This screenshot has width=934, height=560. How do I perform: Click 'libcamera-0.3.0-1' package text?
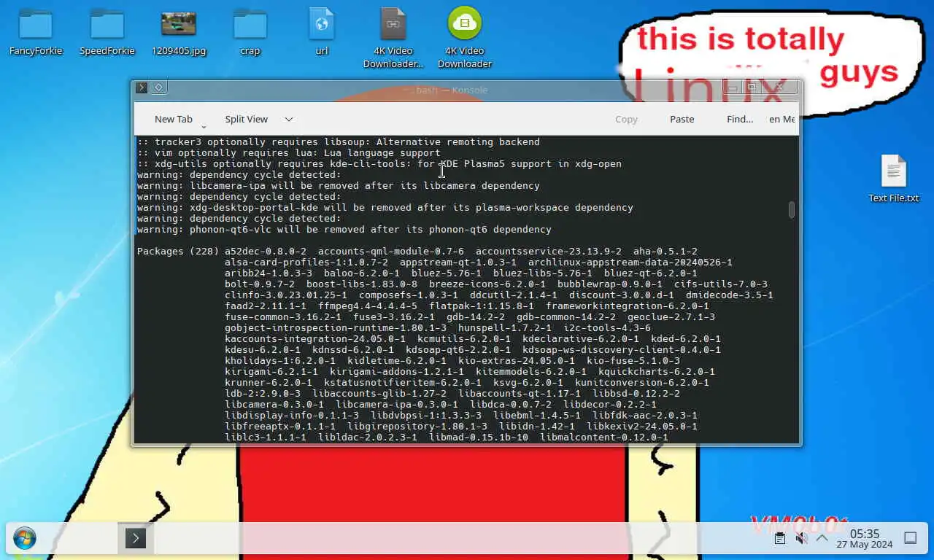tap(274, 405)
